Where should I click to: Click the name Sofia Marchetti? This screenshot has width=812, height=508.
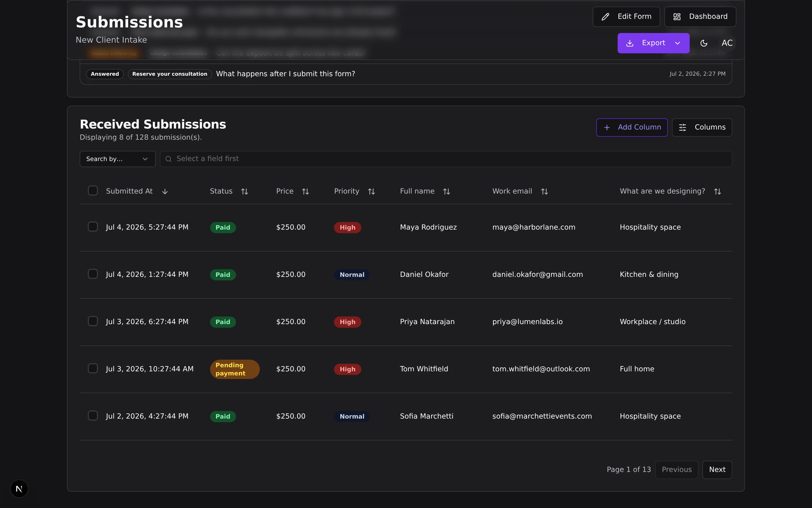point(427,416)
